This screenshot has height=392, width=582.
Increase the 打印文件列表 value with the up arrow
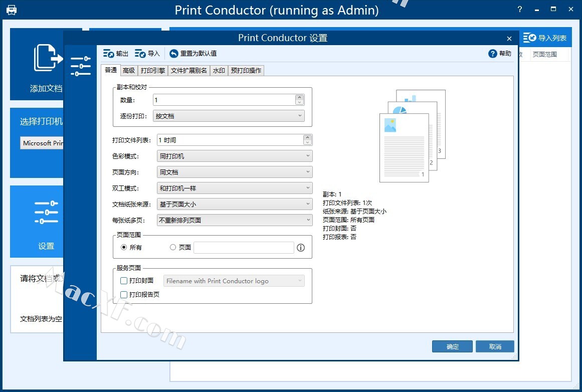click(x=307, y=137)
